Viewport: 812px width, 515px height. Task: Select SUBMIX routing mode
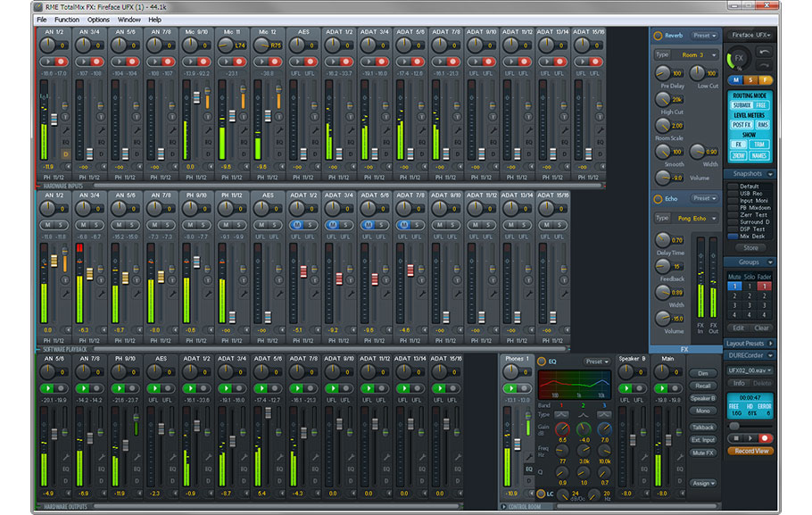pos(742,105)
